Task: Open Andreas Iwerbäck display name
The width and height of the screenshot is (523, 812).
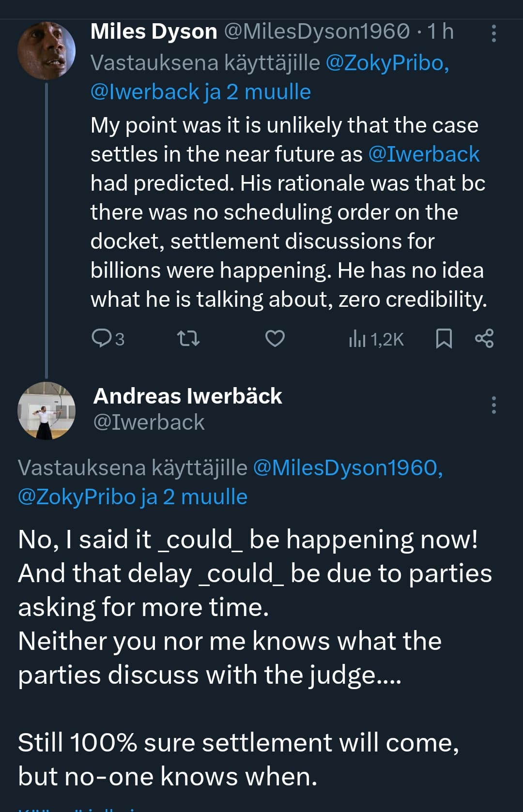Action: 187,396
